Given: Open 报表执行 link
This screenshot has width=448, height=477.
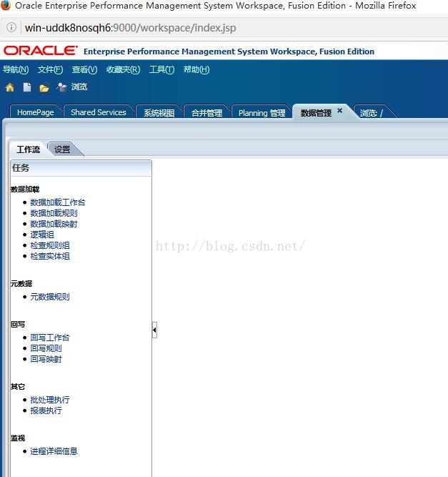Looking at the screenshot, I should pos(46,410).
